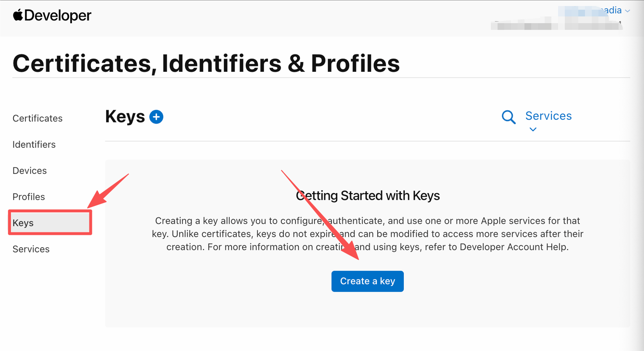Click the Certificates, Identifiers & Profiles title
The height and width of the screenshot is (351, 644).
pyautogui.click(x=206, y=63)
